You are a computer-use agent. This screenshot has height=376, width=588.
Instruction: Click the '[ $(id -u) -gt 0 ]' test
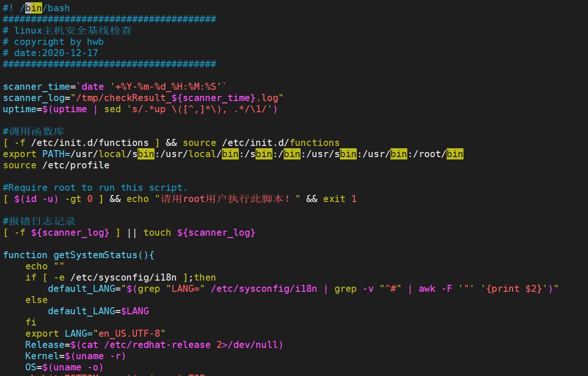[53, 199]
